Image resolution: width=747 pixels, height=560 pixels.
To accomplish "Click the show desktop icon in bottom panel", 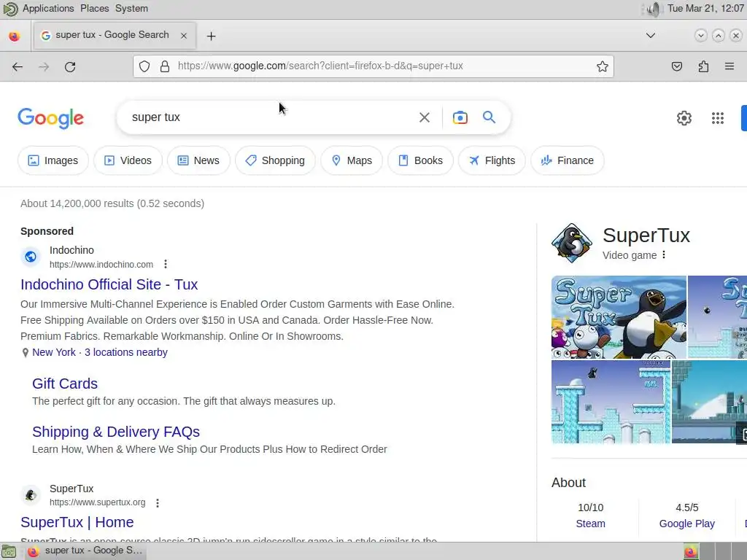I will coord(9,552).
